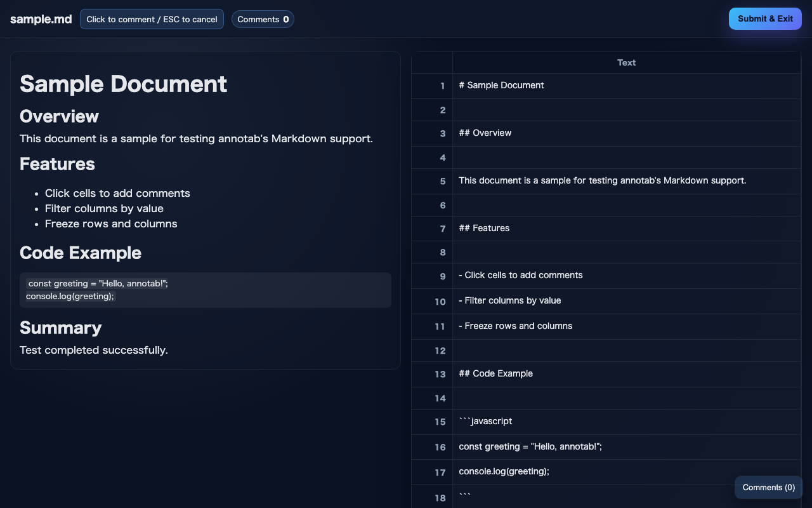This screenshot has width=812, height=508.
Task: Click row number 3 header
Action: 432,133
